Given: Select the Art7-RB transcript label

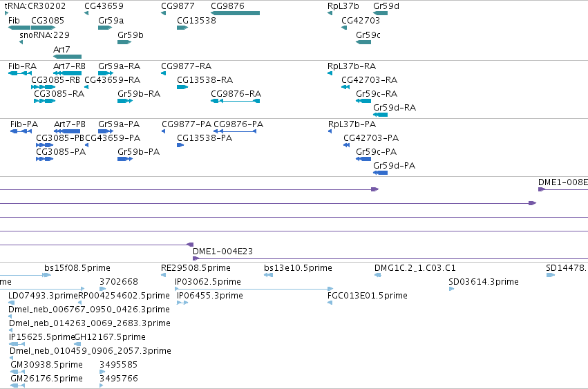Looking at the screenshot, I should (x=69, y=66).
